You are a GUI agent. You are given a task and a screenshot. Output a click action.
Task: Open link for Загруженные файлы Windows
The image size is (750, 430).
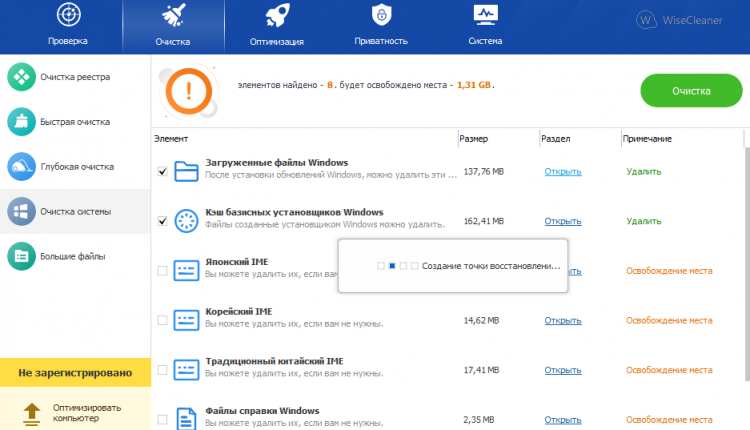pos(563,171)
